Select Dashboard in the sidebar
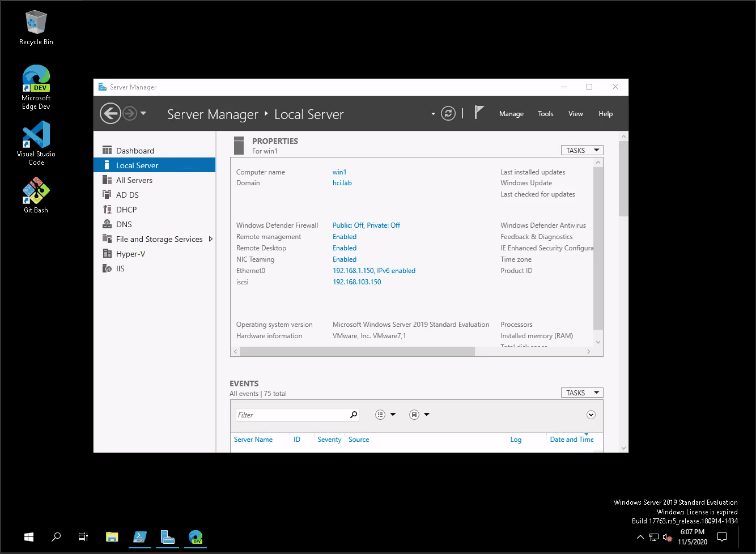Viewport: 756px width, 554px height. tap(154, 151)
